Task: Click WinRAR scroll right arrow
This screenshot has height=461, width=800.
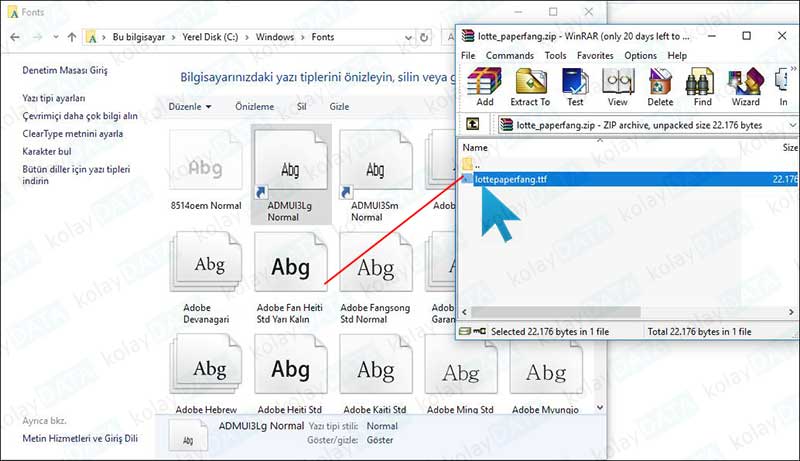Action: click(x=791, y=312)
